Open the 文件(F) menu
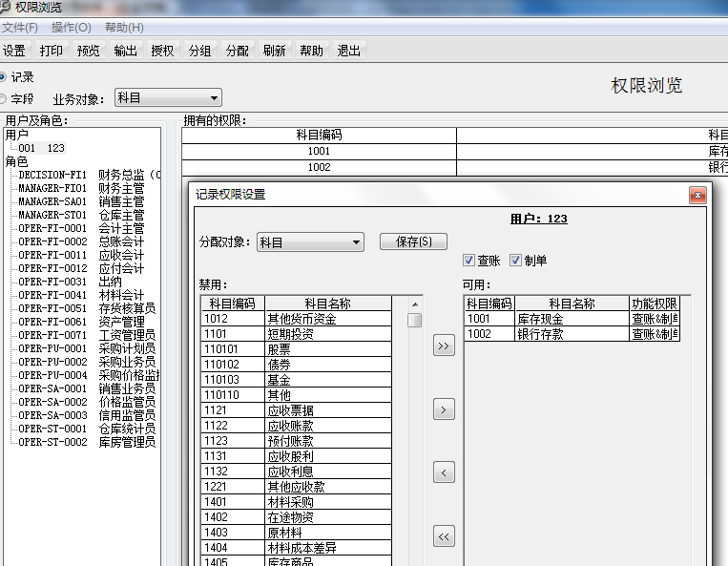Viewport: 728px width, 566px height. (20, 28)
